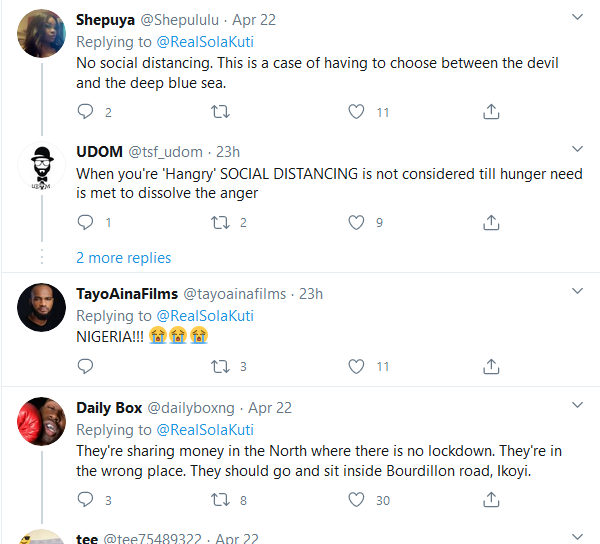Like UDOM's tweet with 9 likes
600x544 pixels.
356,222
